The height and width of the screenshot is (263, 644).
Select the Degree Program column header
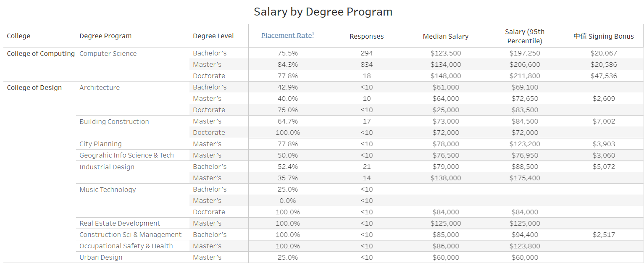tap(105, 36)
